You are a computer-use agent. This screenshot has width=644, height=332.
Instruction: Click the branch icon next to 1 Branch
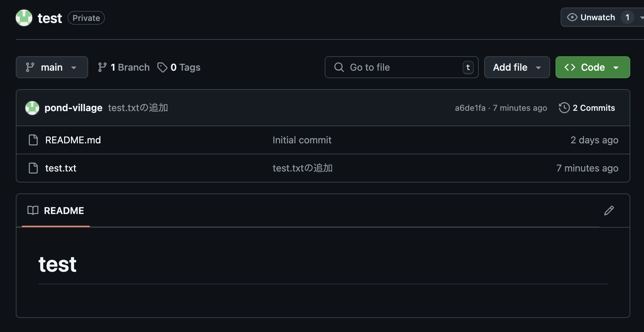102,67
